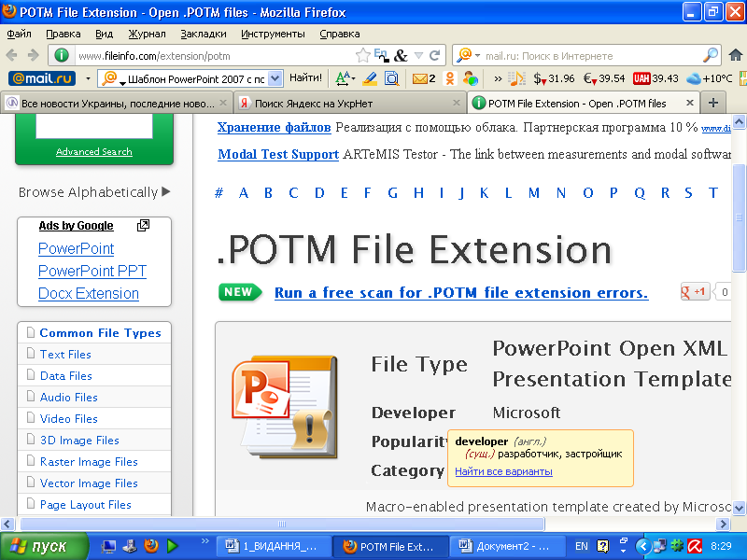747x560 pixels.
Task: Change the EN keyboard language indicator
Action: [x=581, y=546]
